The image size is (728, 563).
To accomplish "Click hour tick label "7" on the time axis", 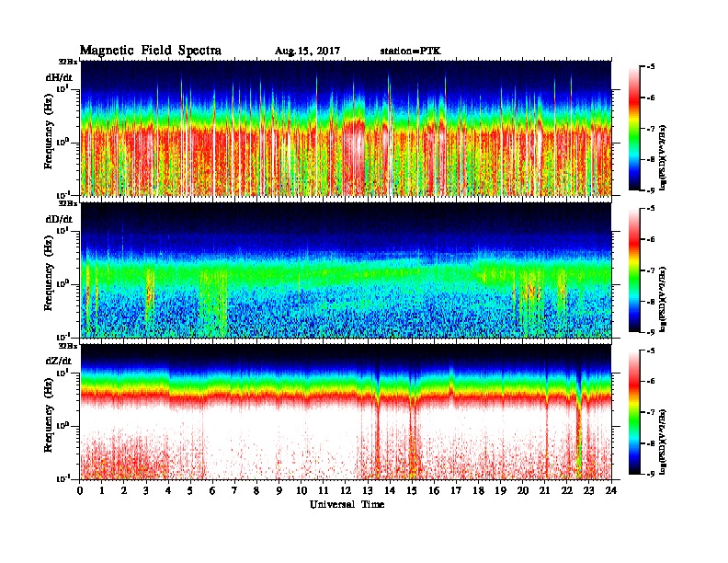I will click(x=235, y=490).
